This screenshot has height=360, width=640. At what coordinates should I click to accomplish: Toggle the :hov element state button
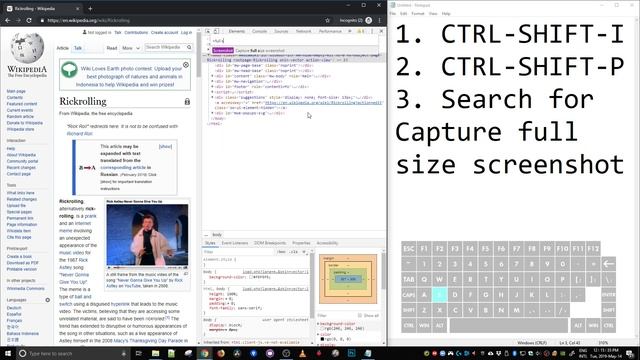pyautogui.click(x=281, y=252)
